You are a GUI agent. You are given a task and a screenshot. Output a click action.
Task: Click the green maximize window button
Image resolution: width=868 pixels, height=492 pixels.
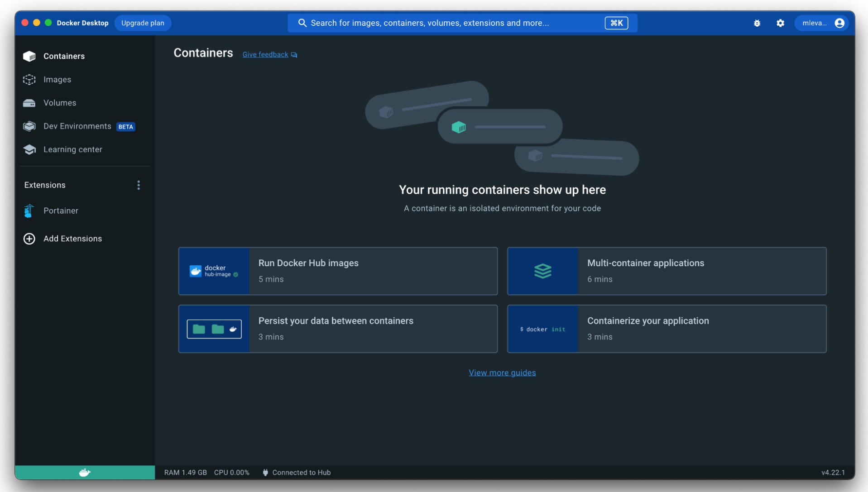click(x=48, y=23)
